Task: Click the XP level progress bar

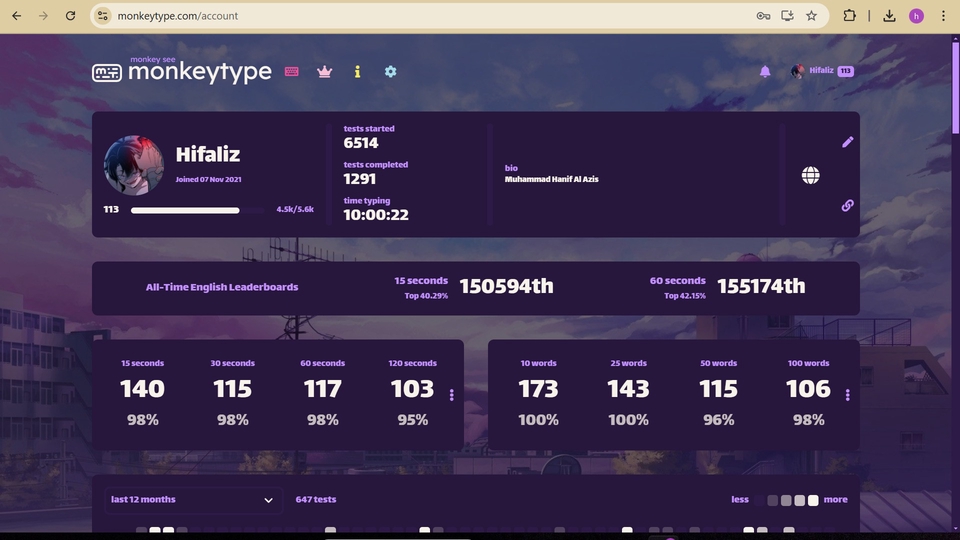Action: point(197,210)
